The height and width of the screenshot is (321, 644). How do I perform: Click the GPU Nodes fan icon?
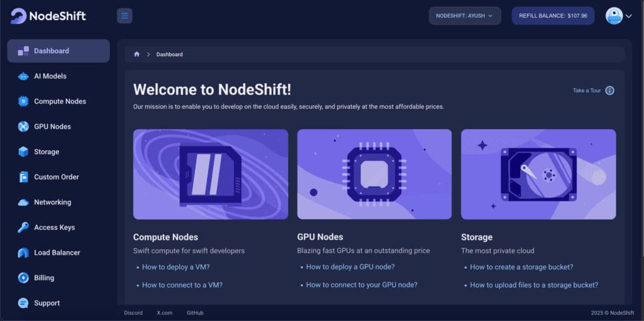(23, 127)
